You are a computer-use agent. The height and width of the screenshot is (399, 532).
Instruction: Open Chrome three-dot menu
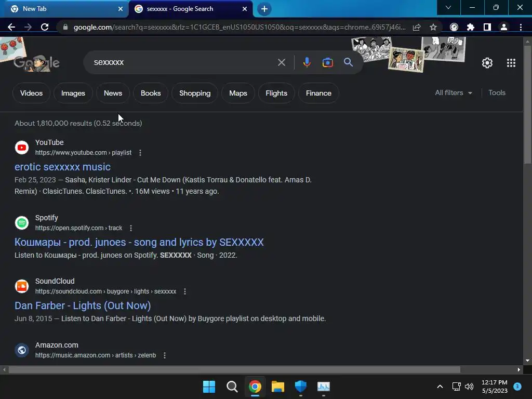pos(521,27)
